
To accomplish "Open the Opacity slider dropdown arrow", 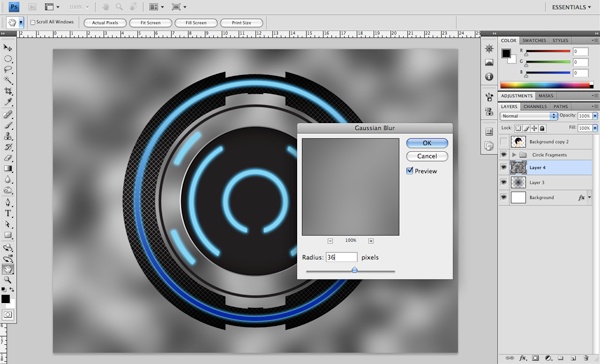I will pyautogui.click(x=595, y=116).
